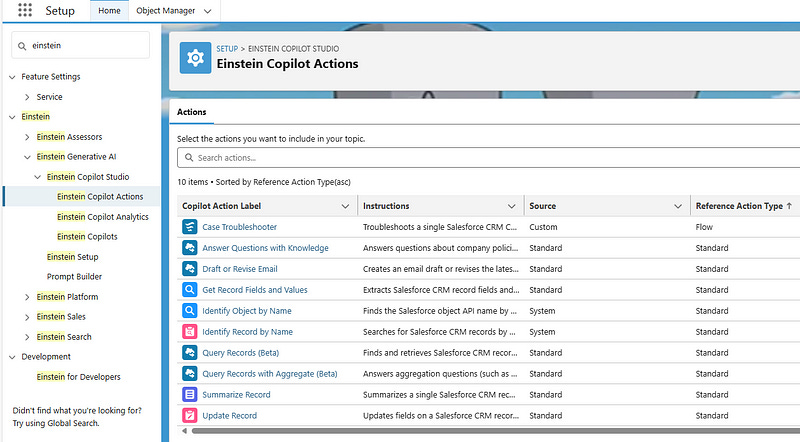Viewport: 800px width, 442px height.
Task: Collapse the Einstein tree section
Action: (12, 117)
